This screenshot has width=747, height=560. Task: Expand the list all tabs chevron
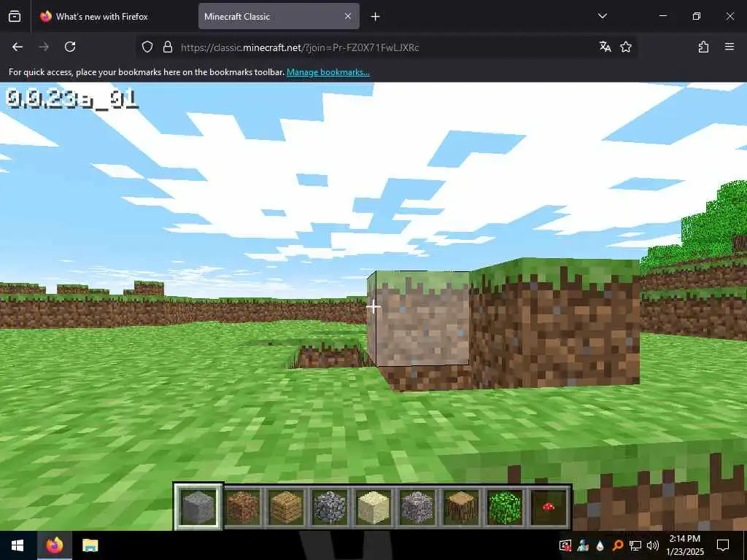[x=602, y=16]
